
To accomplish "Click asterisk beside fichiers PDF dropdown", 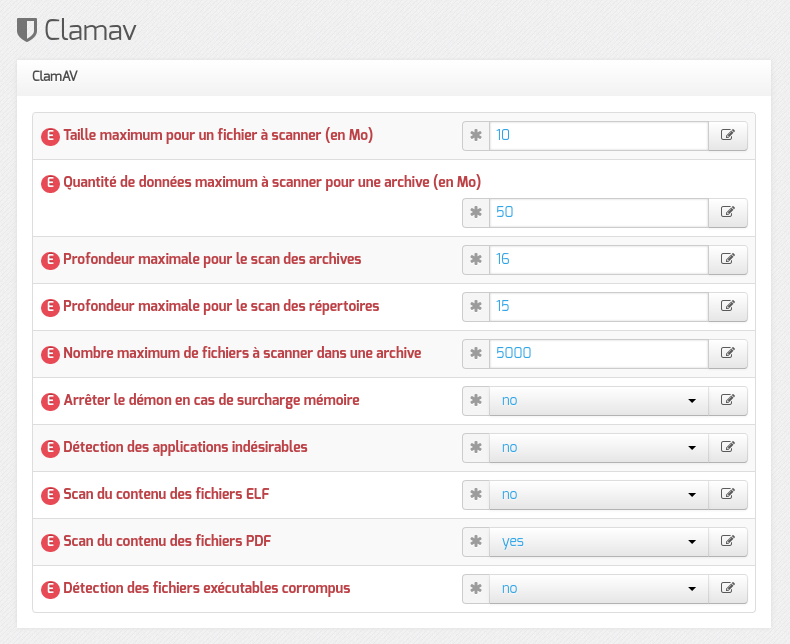I will point(476,541).
